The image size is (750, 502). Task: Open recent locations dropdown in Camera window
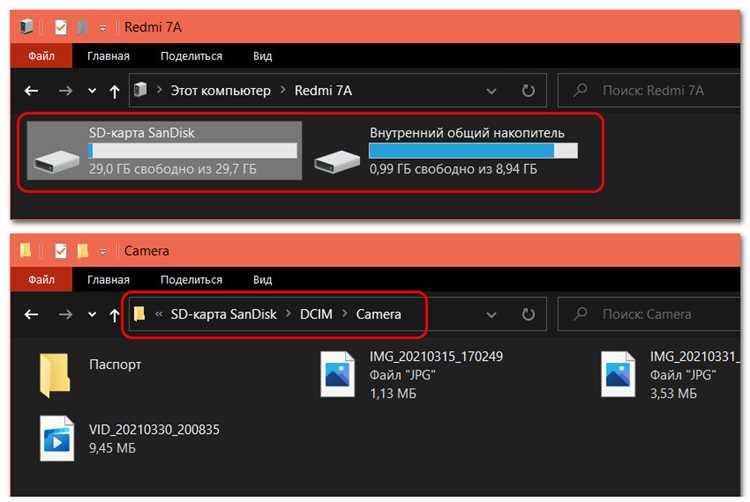(92, 315)
